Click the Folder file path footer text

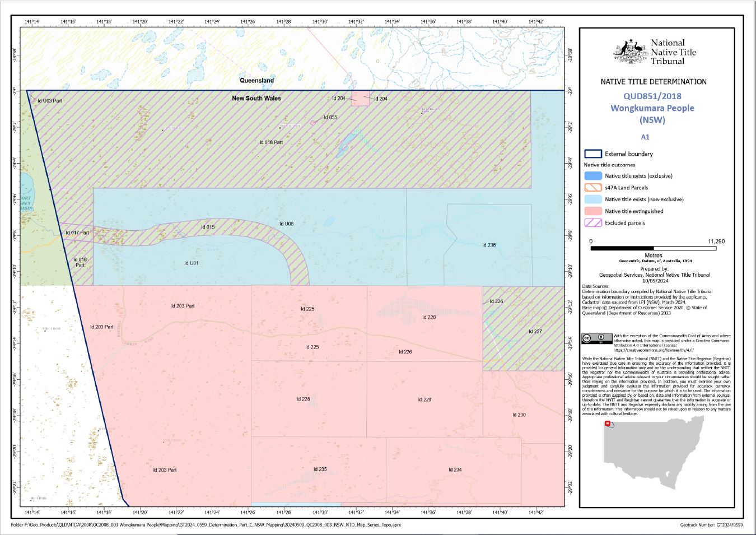click(x=206, y=525)
